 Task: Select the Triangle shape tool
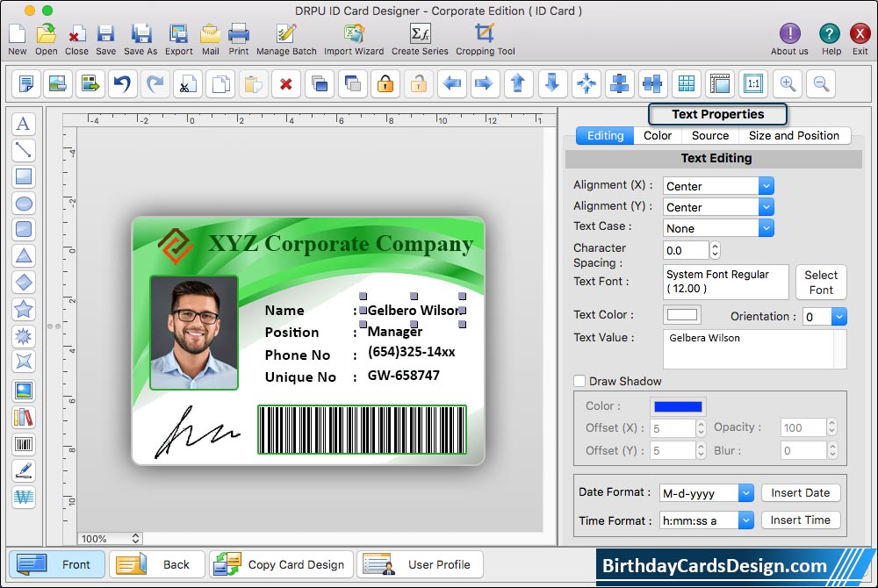24,255
